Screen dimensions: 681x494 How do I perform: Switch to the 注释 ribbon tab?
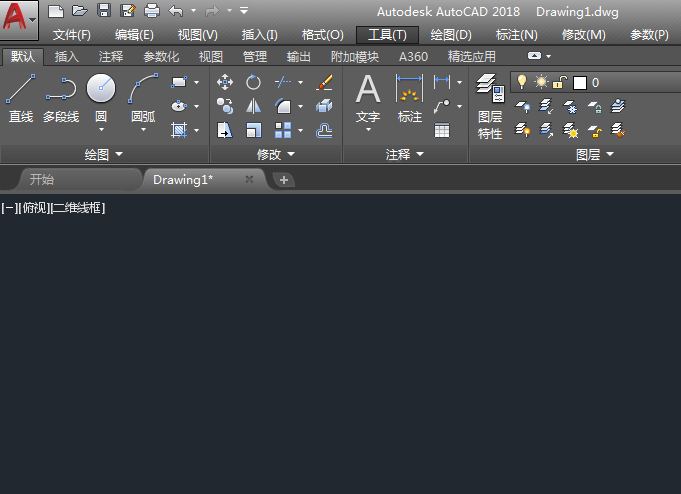(111, 56)
